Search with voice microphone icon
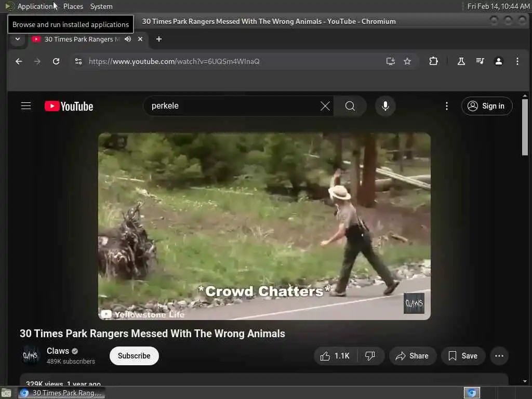This screenshot has width=532, height=399. click(385, 106)
